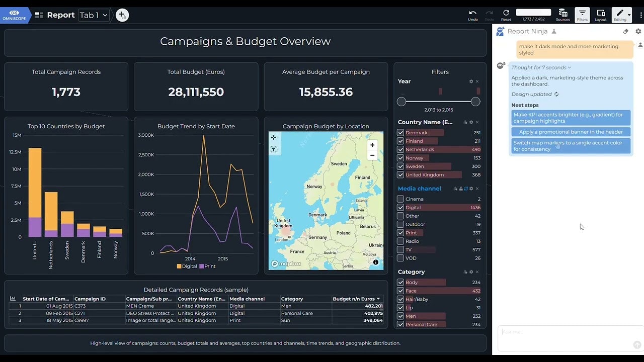Click the Media channel column header
The height and width of the screenshot is (362, 644).
pyautogui.click(x=254, y=299)
